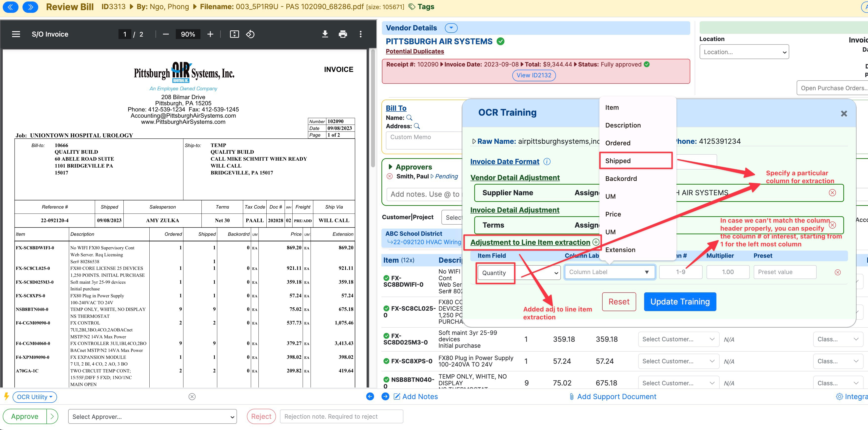Remove approver Smith, Paul

click(x=390, y=176)
